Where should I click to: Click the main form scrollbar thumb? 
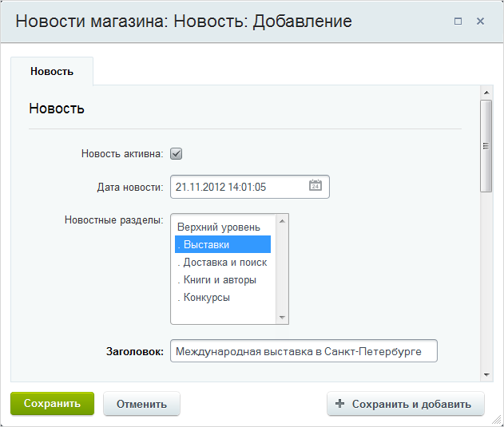pyautogui.click(x=486, y=146)
